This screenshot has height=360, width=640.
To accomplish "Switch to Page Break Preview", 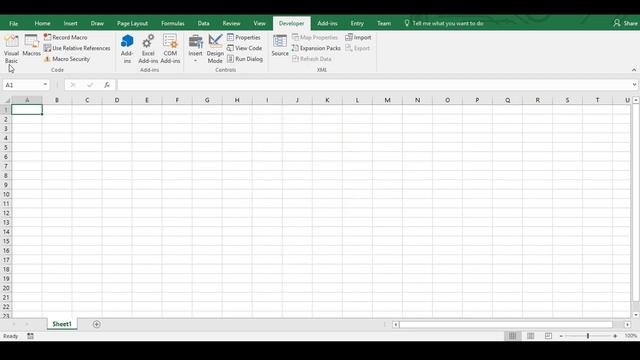I will click(x=548, y=336).
